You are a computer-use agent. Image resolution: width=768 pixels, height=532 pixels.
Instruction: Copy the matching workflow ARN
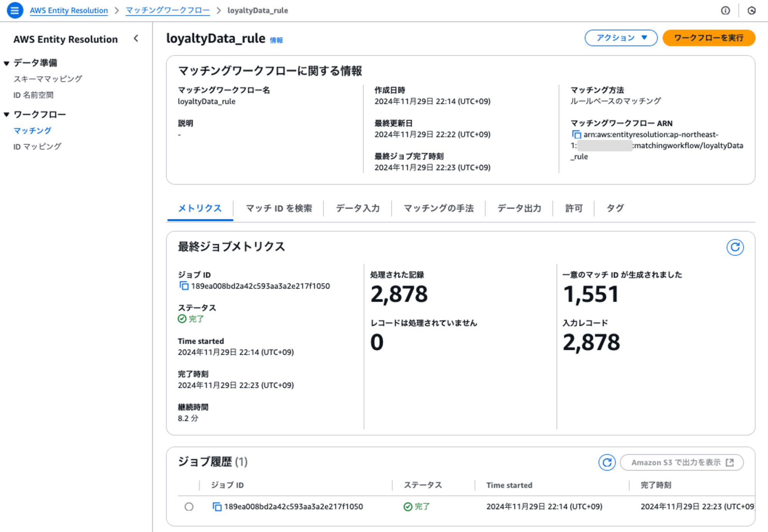[x=576, y=134]
